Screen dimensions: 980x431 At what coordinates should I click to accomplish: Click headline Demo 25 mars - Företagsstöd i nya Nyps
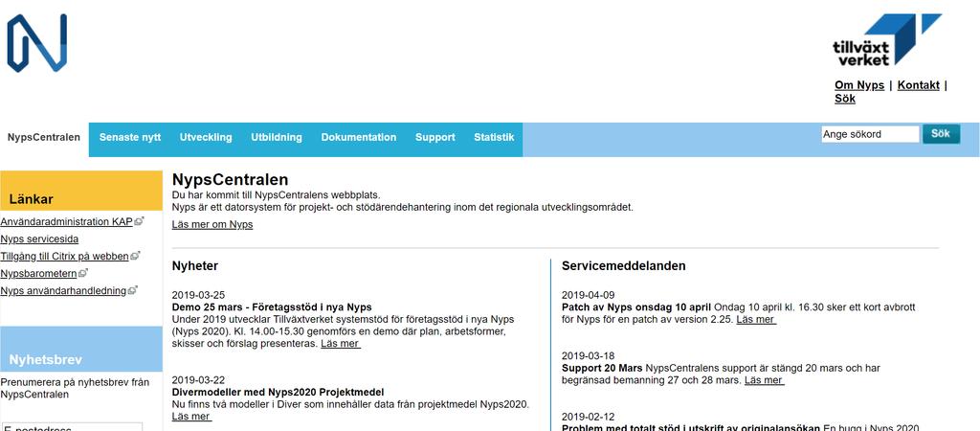click(272, 307)
